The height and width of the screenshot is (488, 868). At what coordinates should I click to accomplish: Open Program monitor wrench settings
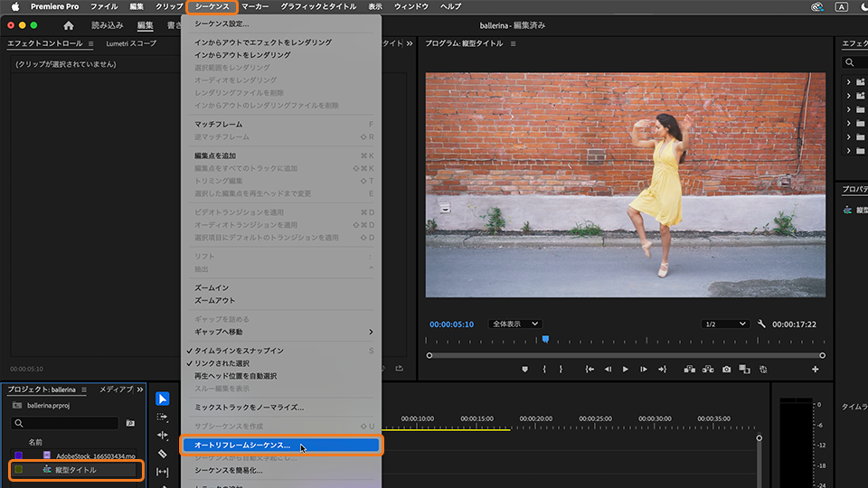(x=761, y=324)
